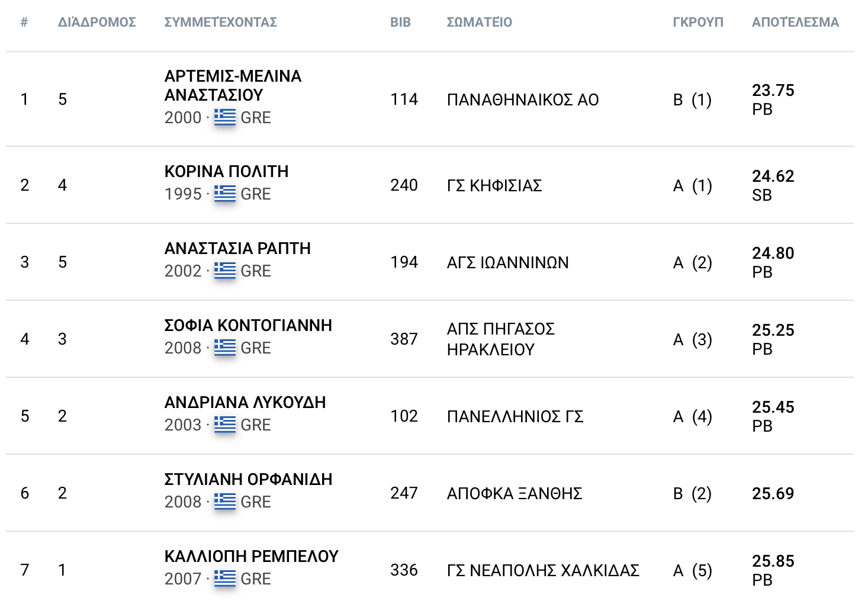
Task: Open ΚΟΡΙΝΑ ΠΟΛΙΤΗ athlete name link
Action: coord(227,171)
